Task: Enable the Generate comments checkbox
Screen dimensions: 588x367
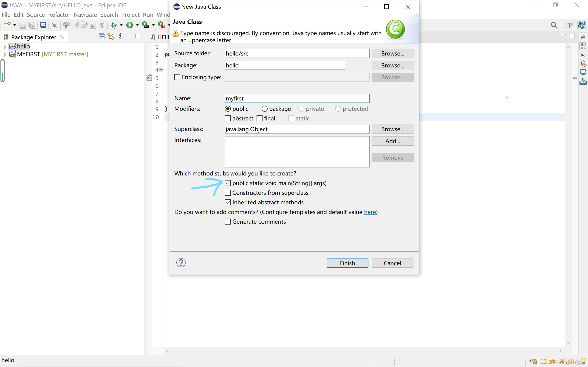Action: click(x=228, y=222)
